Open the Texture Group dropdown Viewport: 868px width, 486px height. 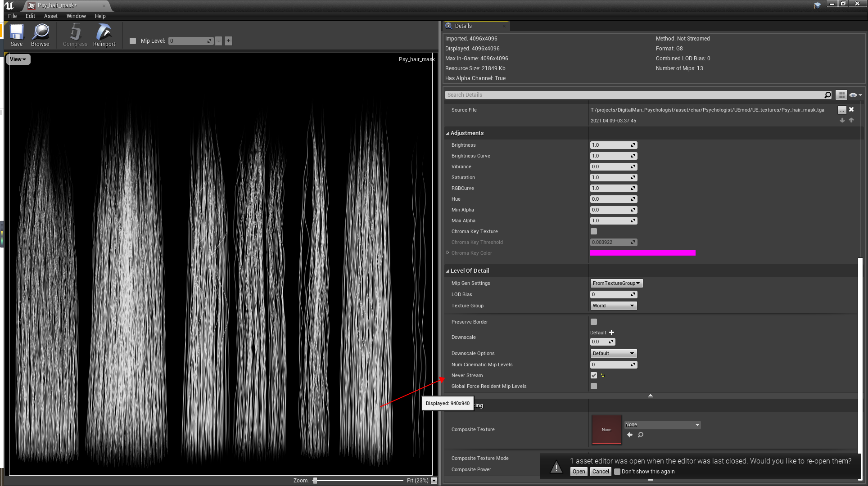coord(613,306)
